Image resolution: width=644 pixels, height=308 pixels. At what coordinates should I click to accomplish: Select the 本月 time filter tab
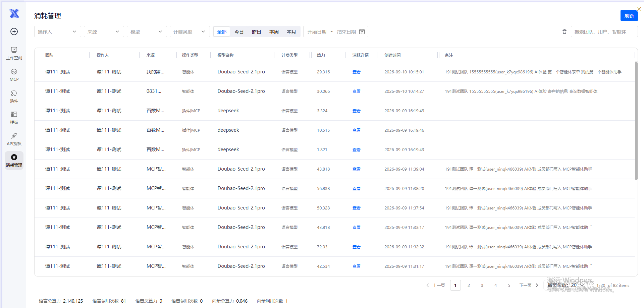(291, 32)
